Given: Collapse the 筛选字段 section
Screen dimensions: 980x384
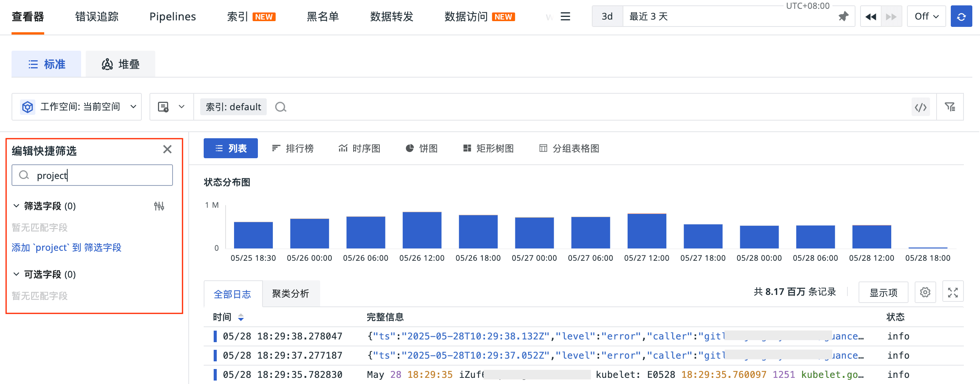Looking at the screenshot, I should pyautogui.click(x=16, y=206).
